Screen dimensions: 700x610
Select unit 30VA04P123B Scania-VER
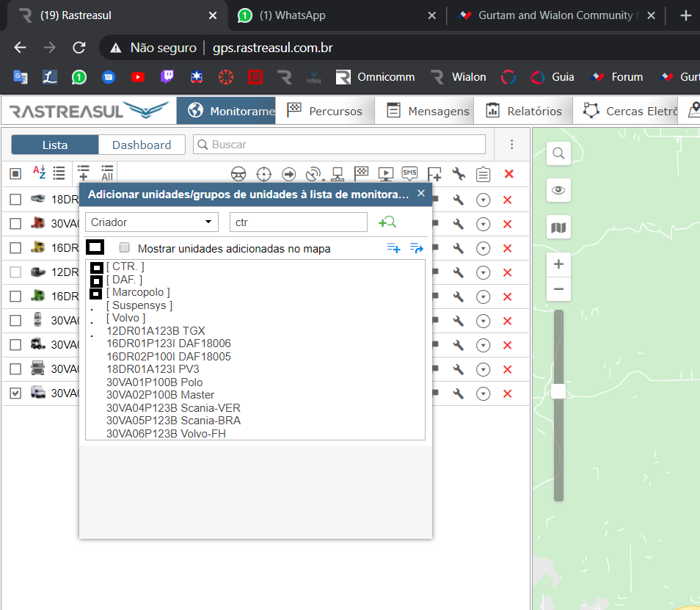(x=173, y=408)
